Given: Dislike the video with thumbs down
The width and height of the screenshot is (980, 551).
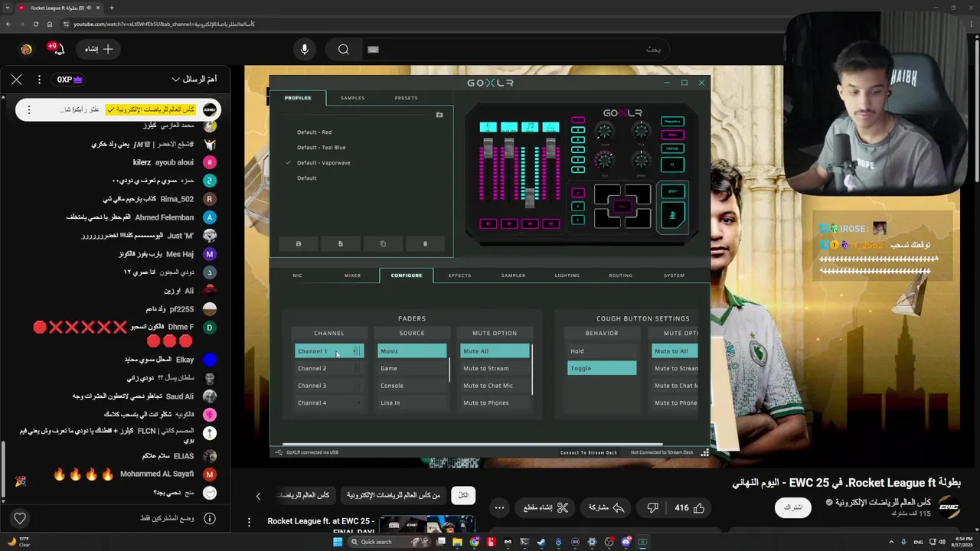Looking at the screenshot, I should [x=652, y=507].
